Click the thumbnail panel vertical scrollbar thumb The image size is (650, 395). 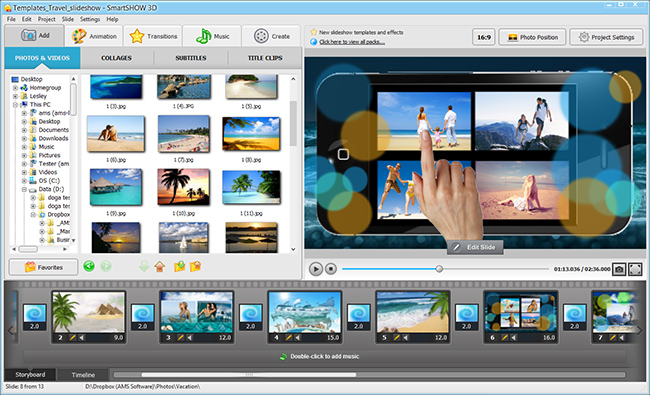pyautogui.click(x=293, y=124)
